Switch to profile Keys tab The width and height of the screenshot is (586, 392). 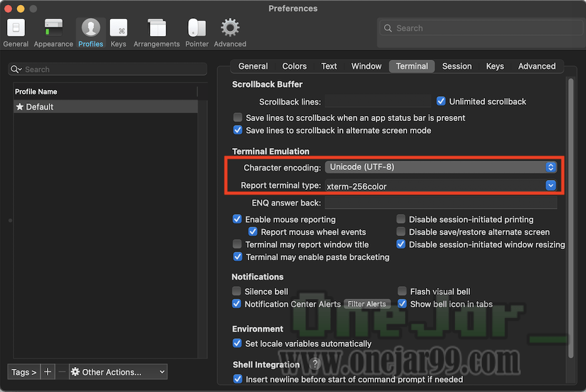[495, 66]
